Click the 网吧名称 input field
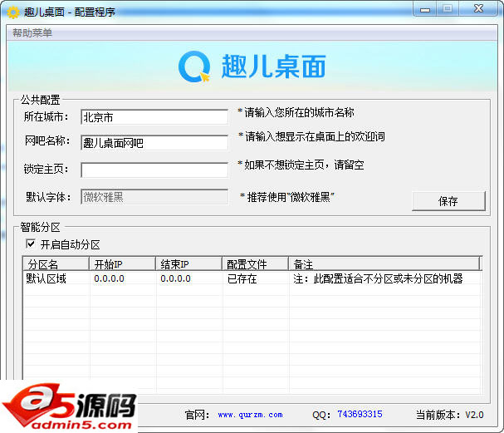Screen dimensions: 504x433 click(154, 142)
